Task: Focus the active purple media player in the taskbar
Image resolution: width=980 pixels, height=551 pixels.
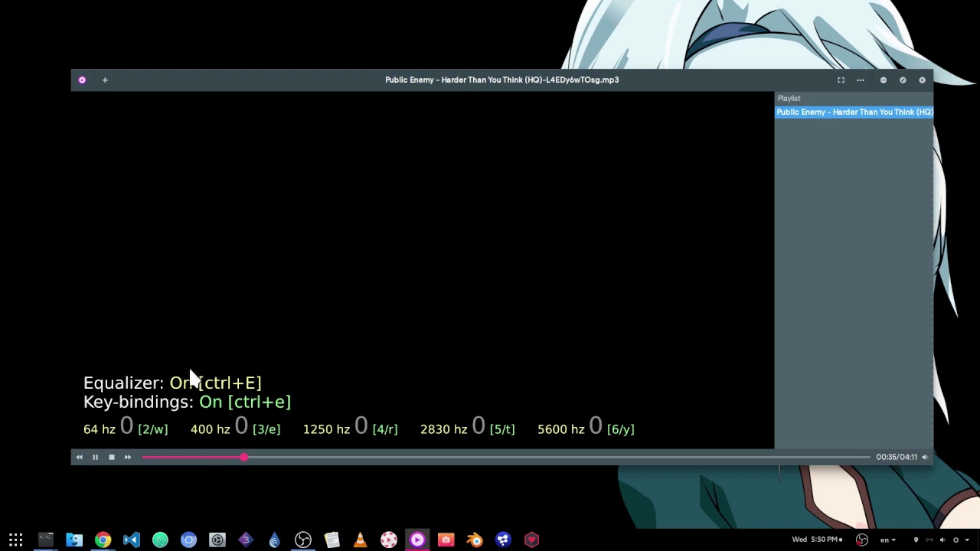Action: click(x=417, y=540)
